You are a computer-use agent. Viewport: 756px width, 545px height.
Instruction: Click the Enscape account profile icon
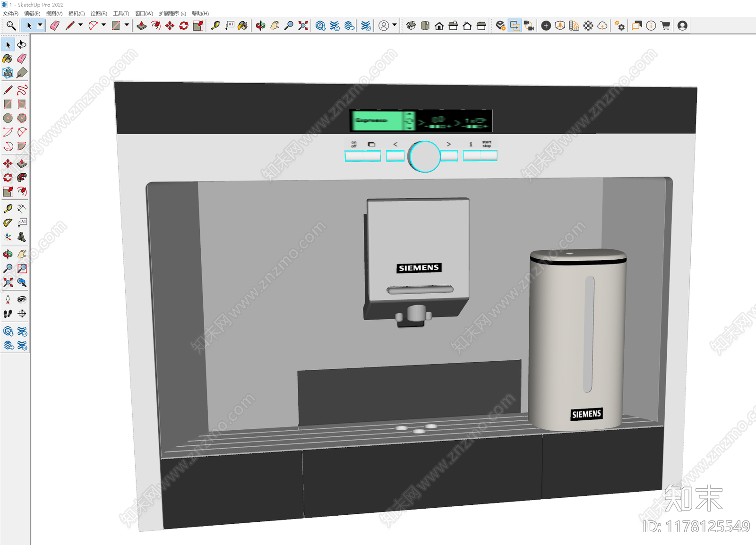coord(682,26)
